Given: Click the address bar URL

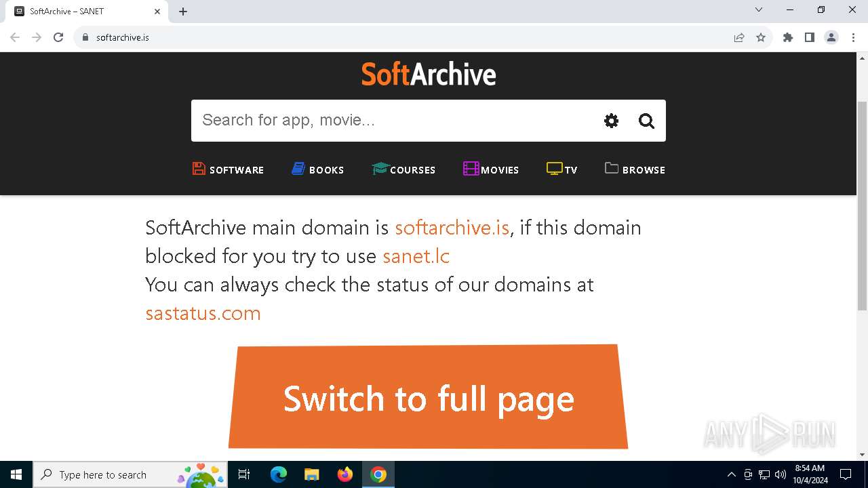Looking at the screenshot, I should (x=123, y=37).
